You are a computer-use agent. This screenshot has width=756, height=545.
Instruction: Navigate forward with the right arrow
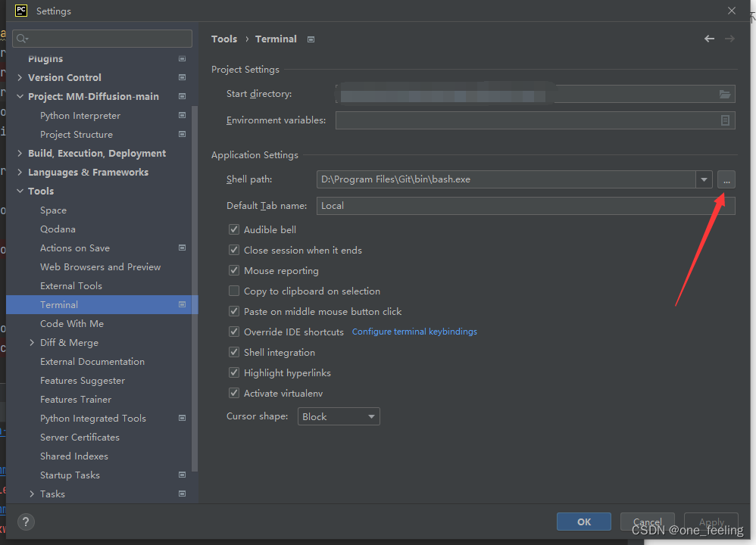(730, 39)
